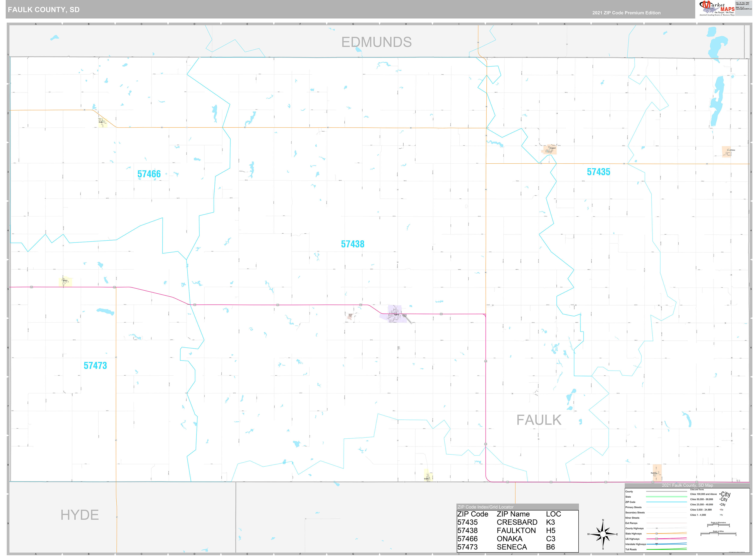Image resolution: width=756 pixels, height=556 pixels.
Task: Click the FAULK COUNTY, SD title
Action: (x=44, y=9)
